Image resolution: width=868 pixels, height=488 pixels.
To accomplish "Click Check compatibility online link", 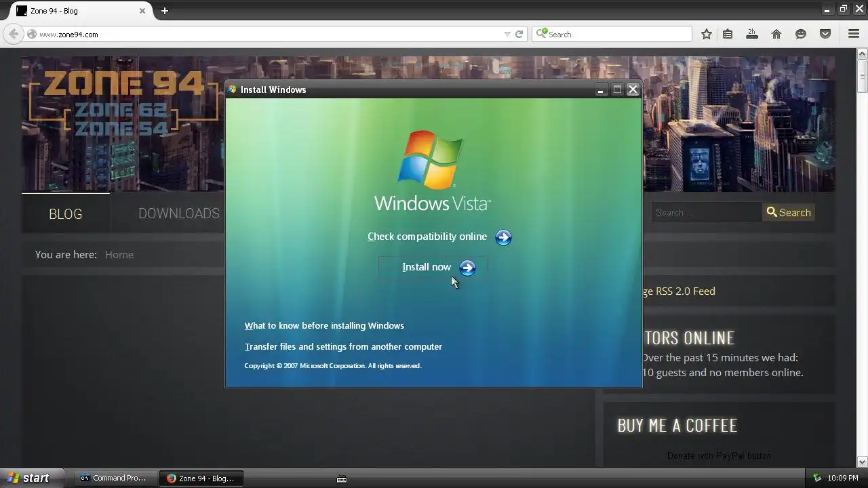I will click(x=427, y=237).
